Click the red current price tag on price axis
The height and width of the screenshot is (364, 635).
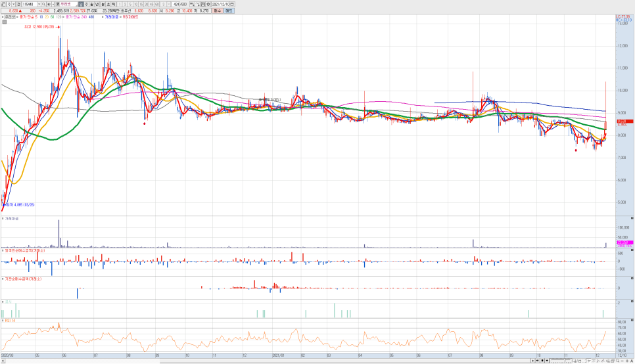(624, 121)
